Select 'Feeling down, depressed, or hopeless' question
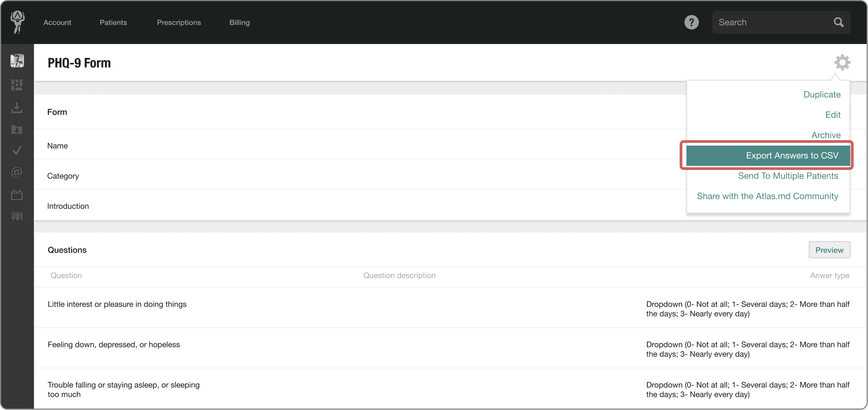Viewport: 868px width, 410px height. 114,345
